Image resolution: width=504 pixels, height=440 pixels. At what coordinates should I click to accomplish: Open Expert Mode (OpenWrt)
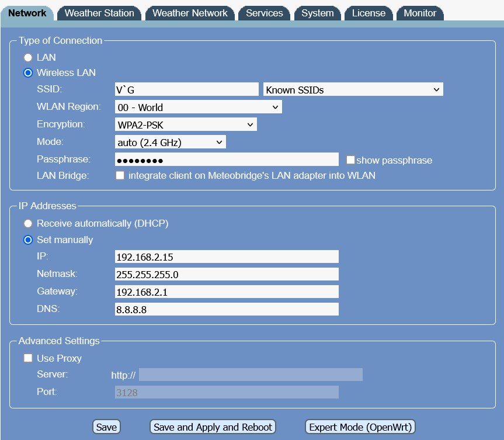[x=360, y=427]
